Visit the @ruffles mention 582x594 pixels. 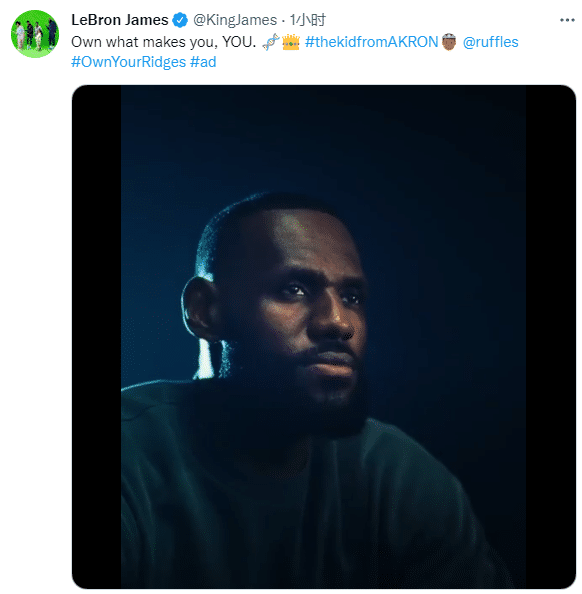click(490, 42)
